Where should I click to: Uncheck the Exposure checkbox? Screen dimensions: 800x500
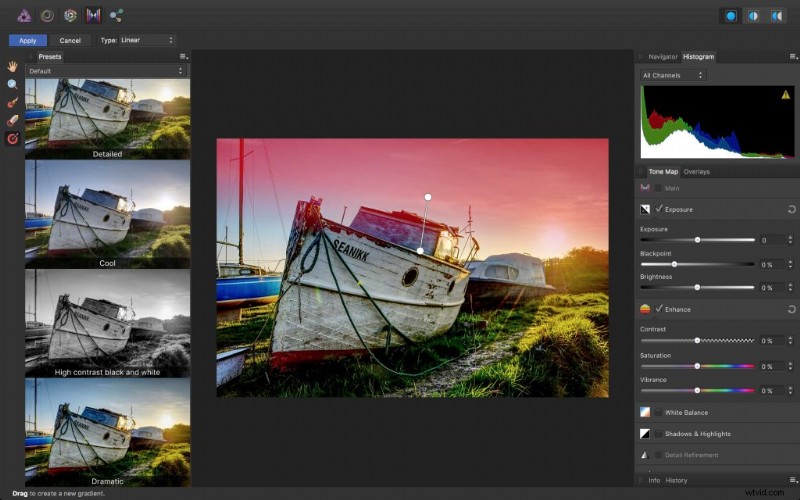click(659, 209)
